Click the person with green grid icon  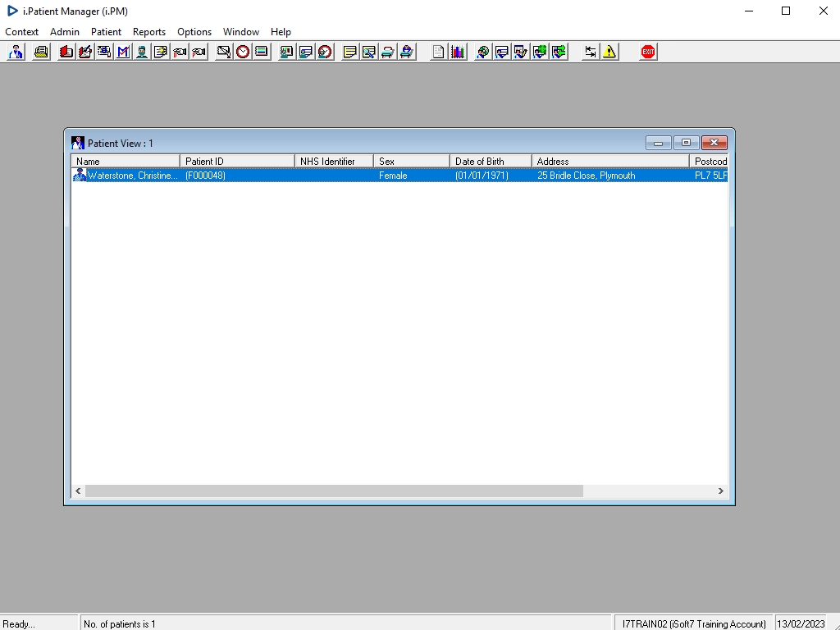[x=540, y=52]
